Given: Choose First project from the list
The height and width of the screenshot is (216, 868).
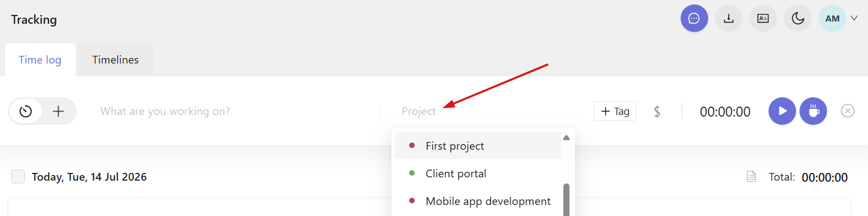Looking at the screenshot, I should [478, 146].
